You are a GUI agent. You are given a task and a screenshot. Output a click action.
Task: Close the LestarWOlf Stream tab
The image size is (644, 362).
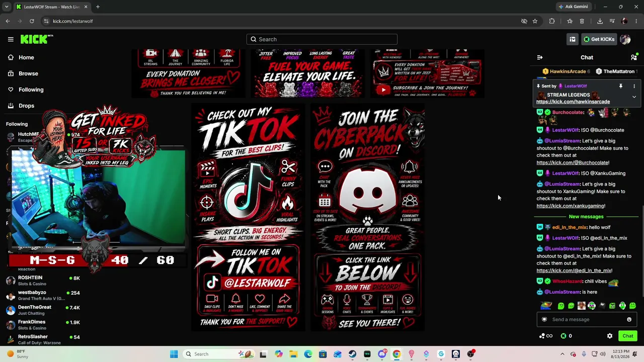point(86,7)
